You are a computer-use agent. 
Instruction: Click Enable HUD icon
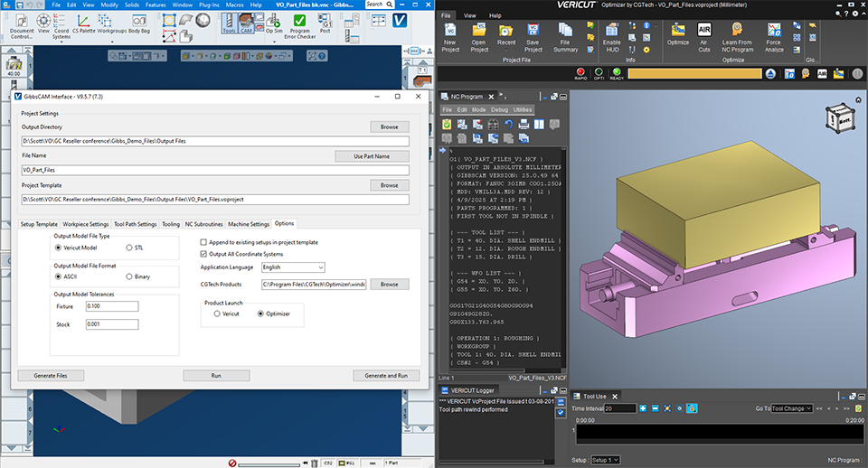click(612, 38)
